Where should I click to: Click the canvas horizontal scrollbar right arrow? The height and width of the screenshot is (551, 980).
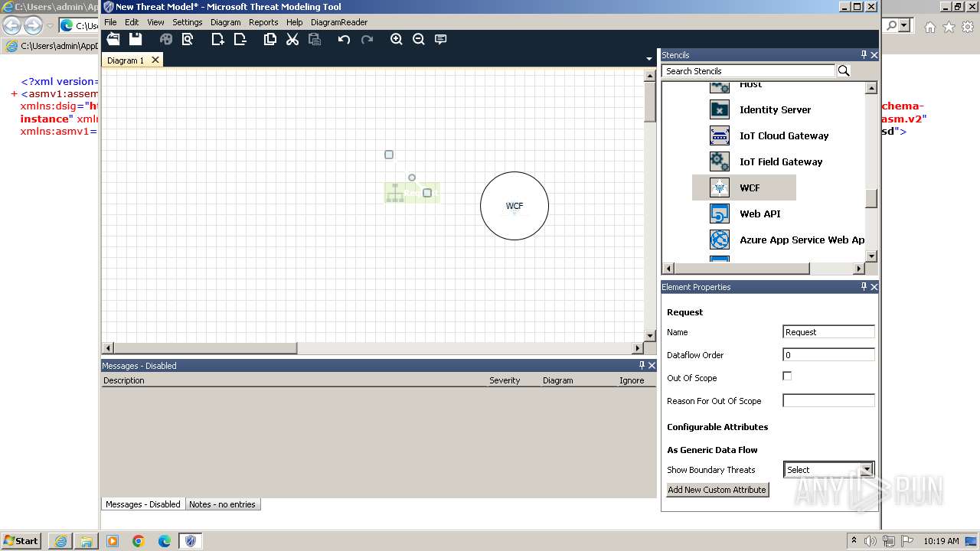point(638,347)
